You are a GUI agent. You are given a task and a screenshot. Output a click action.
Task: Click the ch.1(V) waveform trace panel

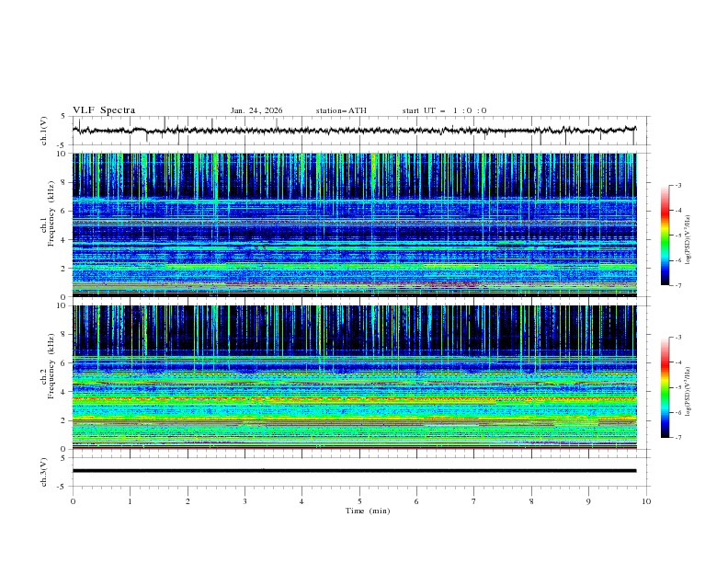(358, 131)
